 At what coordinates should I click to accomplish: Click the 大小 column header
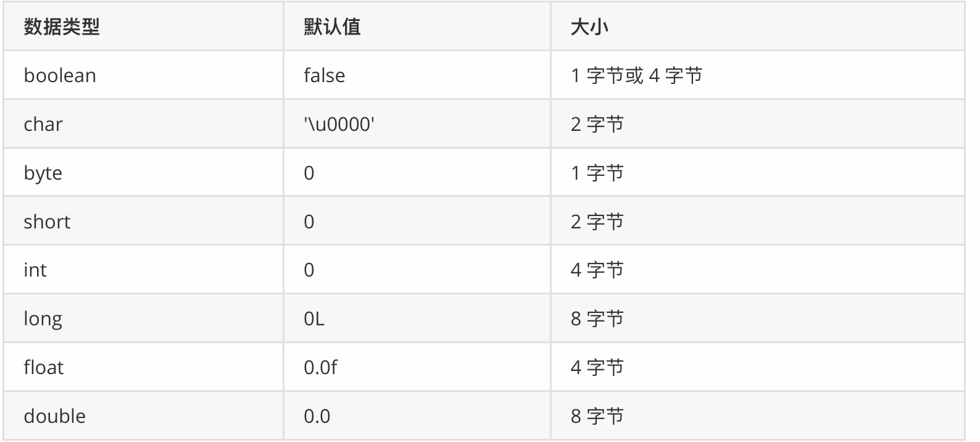[x=589, y=27]
